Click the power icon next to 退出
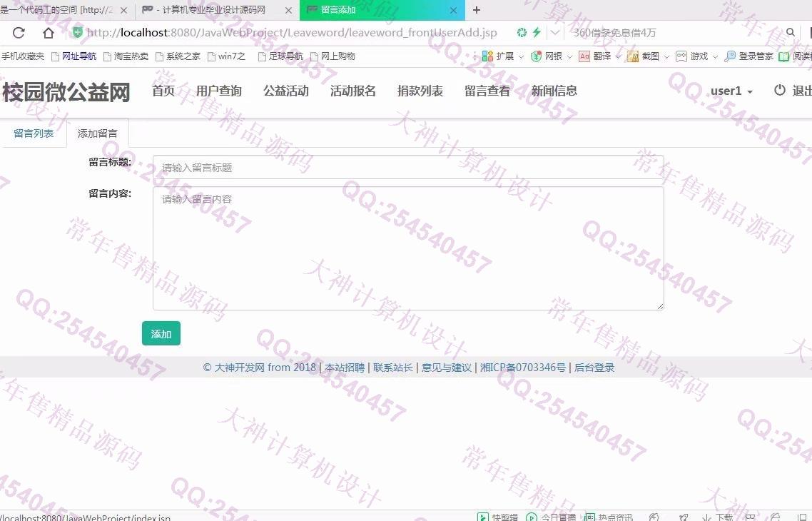 (779, 90)
